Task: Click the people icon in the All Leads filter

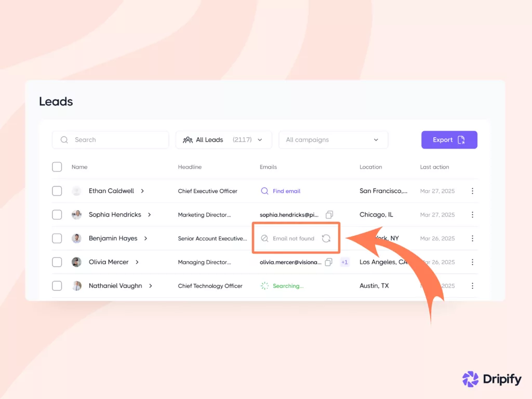Action: pos(187,140)
